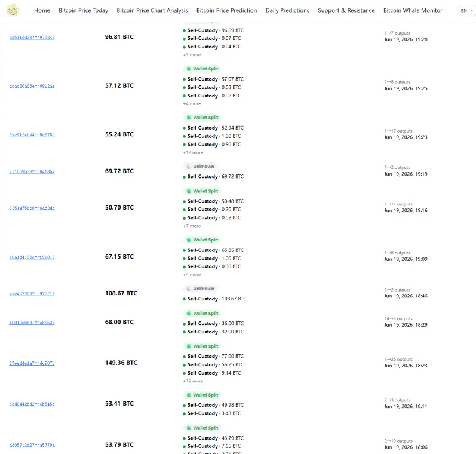Image resolution: width=476 pixels, height=454 pixels.
Task: Click the '2→19 outputs' label
Action: tap(398, 441)
